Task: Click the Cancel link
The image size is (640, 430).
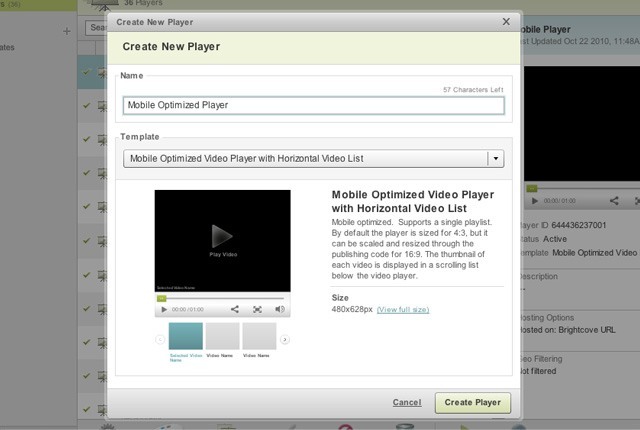Action: pos(407,402)
